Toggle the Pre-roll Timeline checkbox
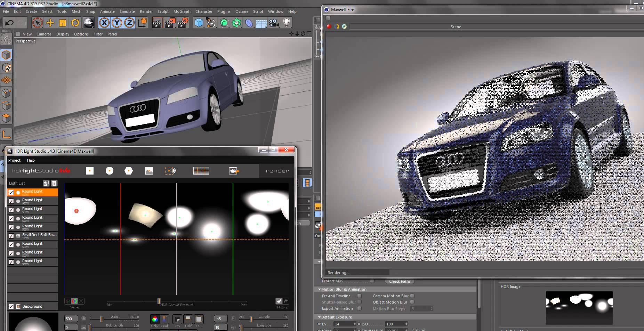Image resolution: width=644 pixels, height=331 pixels. tap(359, 296)
